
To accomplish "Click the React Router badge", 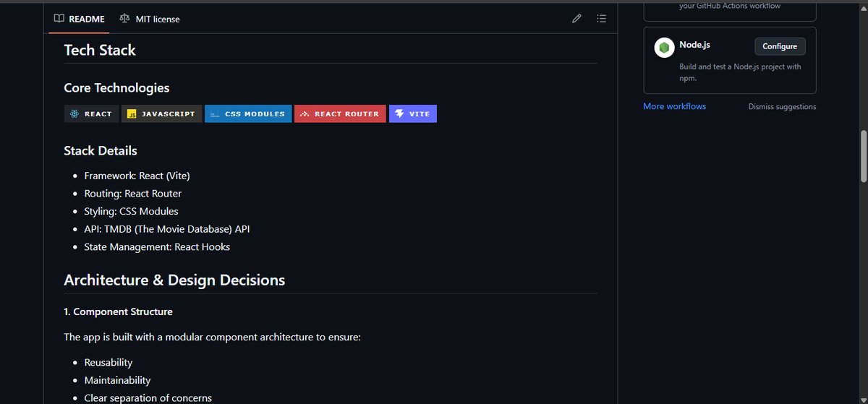I will 340,113.
